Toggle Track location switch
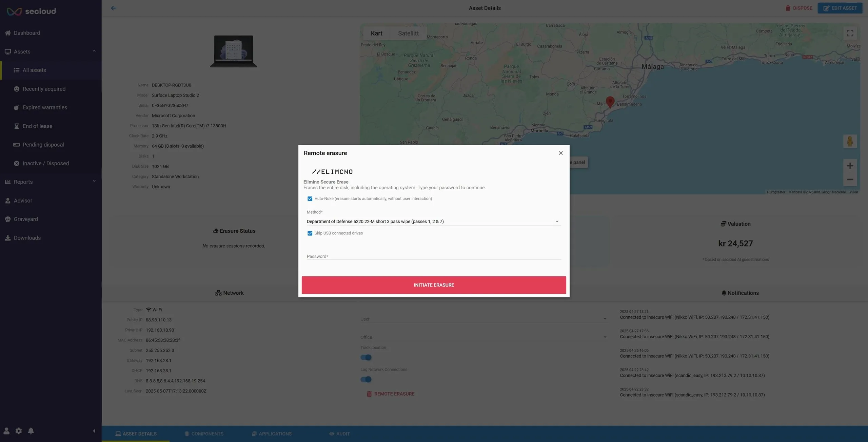868x442 pixels. [366, 357]
